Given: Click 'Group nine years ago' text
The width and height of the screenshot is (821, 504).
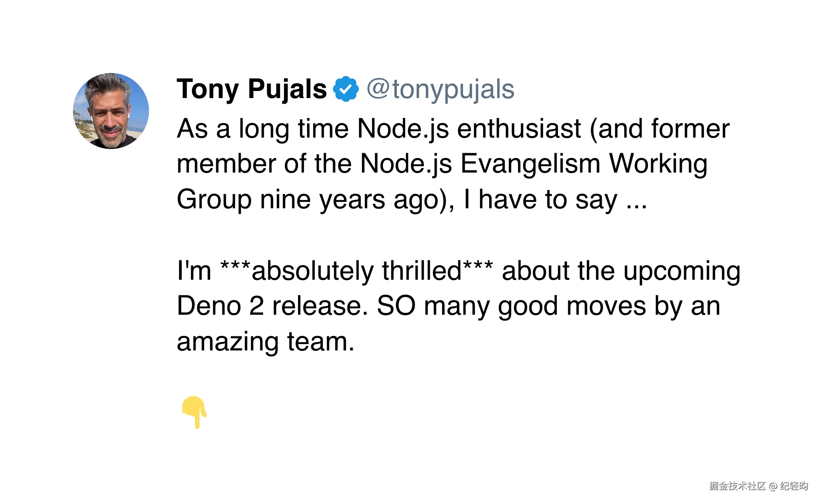Looking at the screenshot, I should 311,200.
